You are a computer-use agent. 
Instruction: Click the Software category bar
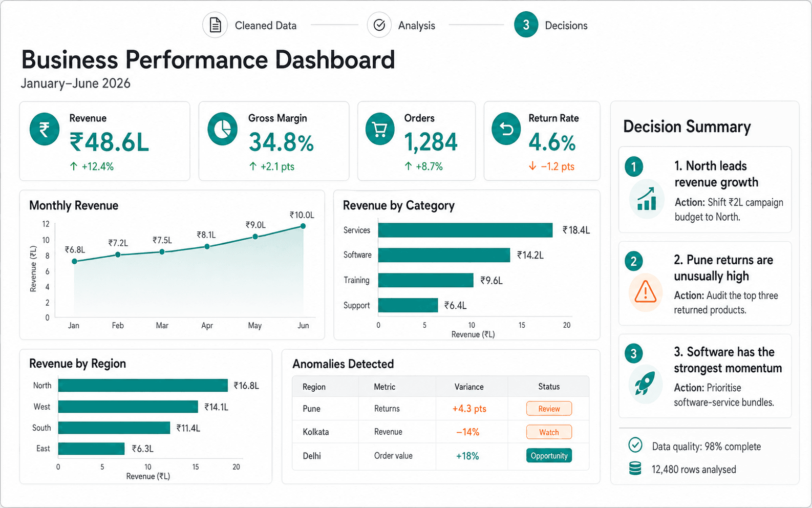[x=444, y=255]
